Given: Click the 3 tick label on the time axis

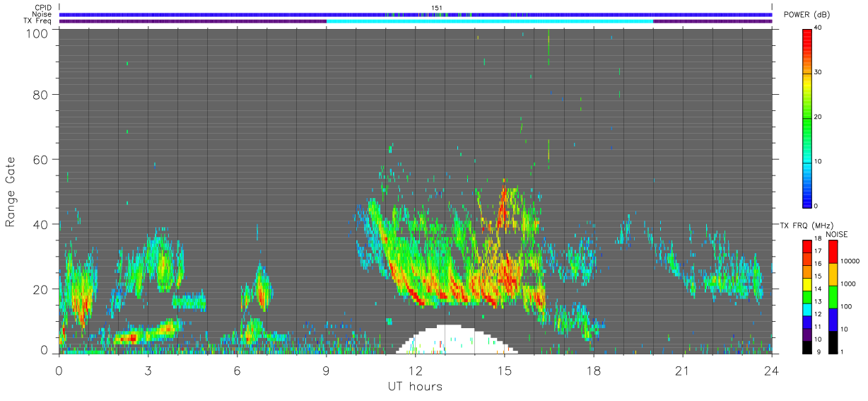Looking at the screenshot, I should (148, 370).
